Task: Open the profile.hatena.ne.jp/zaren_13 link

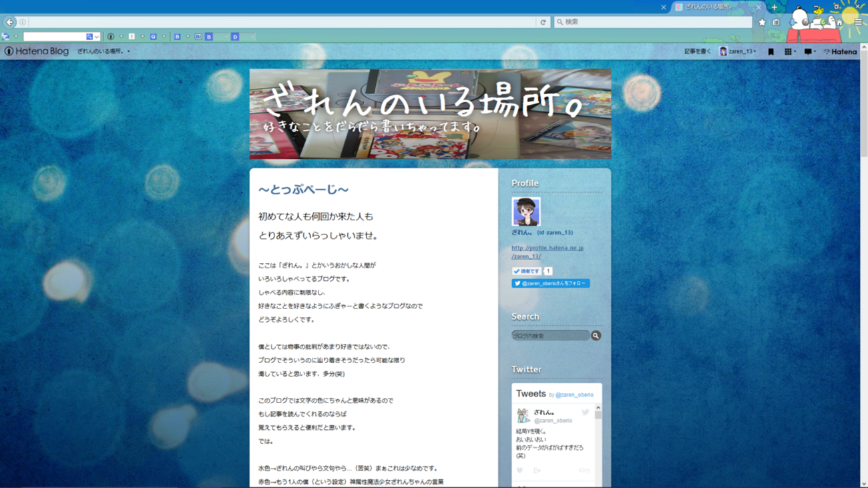Action: click(548, 252)
